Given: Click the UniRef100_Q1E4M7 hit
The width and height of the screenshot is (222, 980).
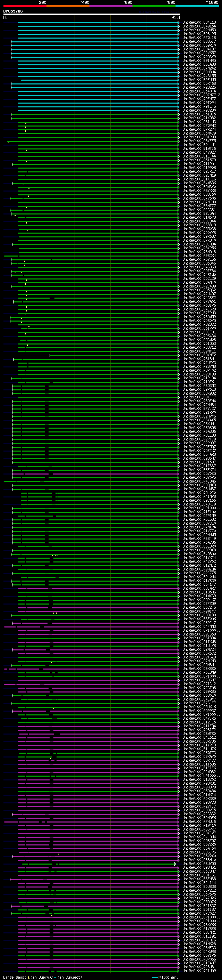Looking at the screenshot, I should [199, 963].
